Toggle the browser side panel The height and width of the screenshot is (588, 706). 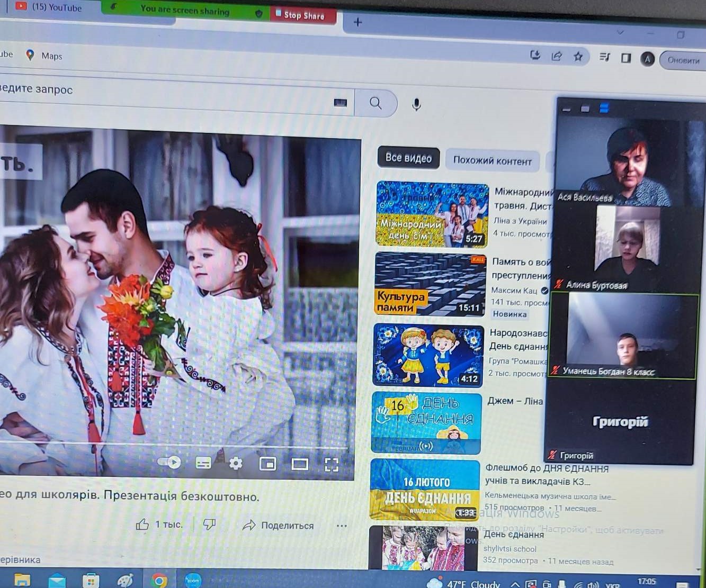click(625, 58)
